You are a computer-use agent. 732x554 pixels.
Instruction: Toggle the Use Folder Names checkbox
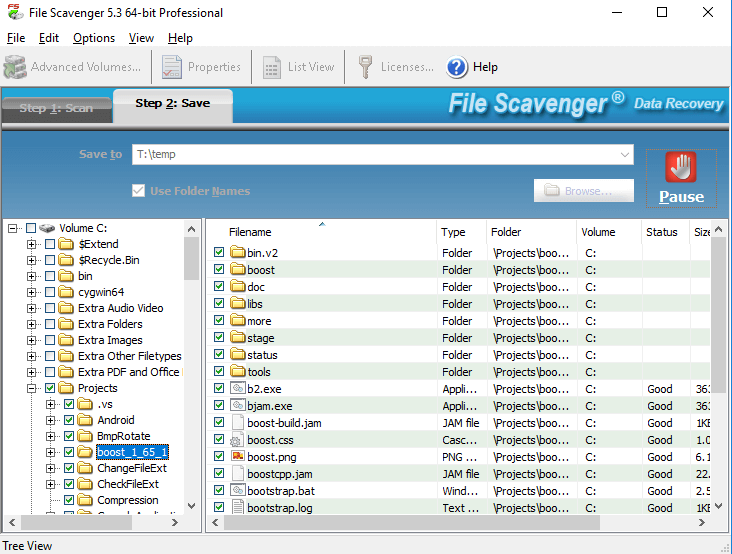[138, 190]
